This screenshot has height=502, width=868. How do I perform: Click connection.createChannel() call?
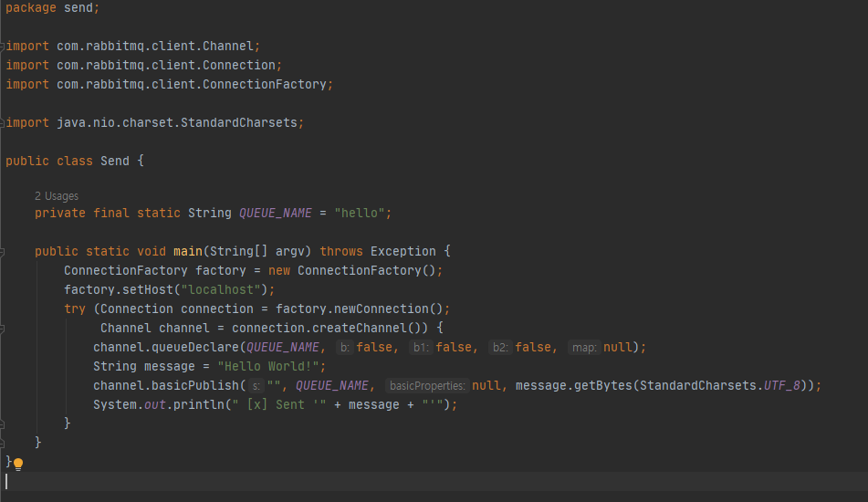pos(327,329)
